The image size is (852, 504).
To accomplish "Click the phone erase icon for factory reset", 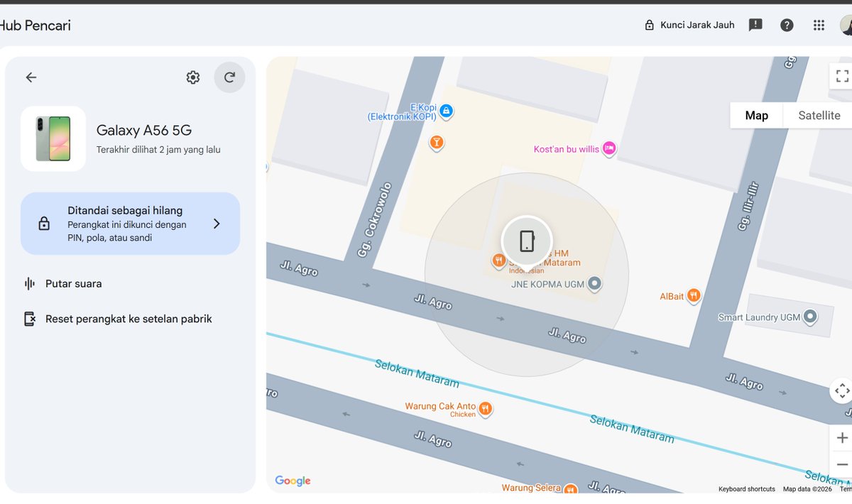I will click(30, 319).
